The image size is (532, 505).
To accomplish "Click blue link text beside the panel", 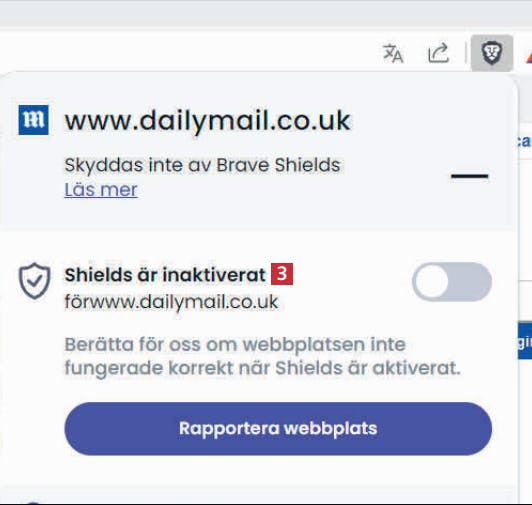I will tap(524, 142).
